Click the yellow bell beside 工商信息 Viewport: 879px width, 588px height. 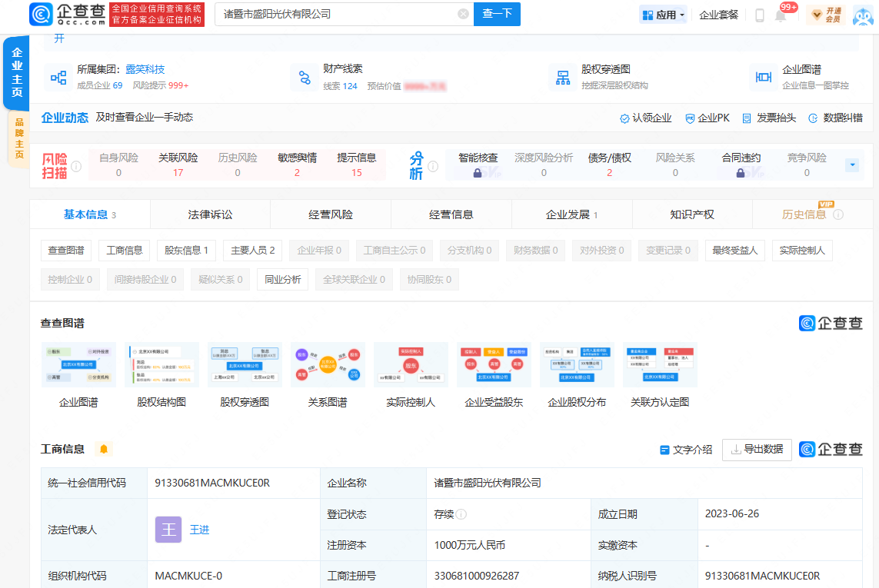pyautogui.click(x=104, y=449)
